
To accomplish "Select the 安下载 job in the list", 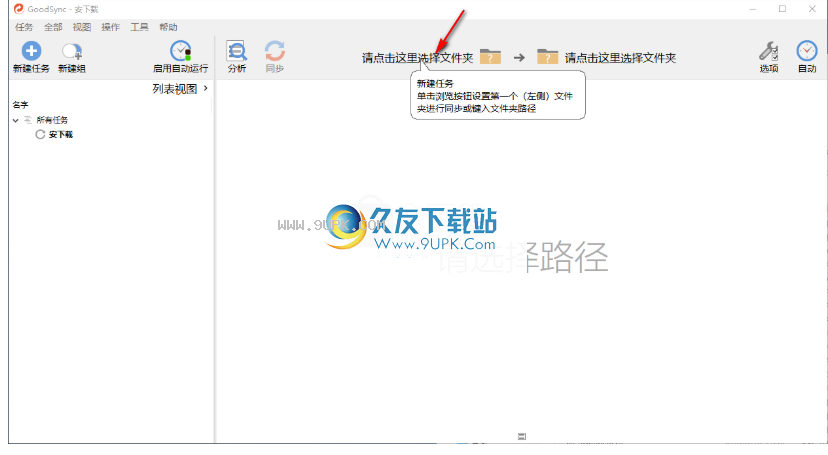I will coord(61,135).
